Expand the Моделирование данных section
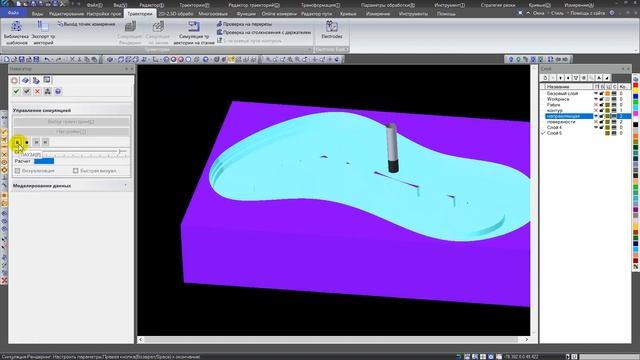Viewport: 640px width, 360px height. pos(70,186)
